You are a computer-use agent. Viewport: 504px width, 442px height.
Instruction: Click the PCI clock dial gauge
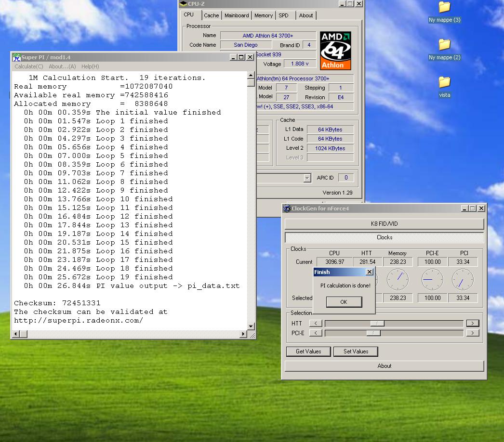(x=463, y=280)
